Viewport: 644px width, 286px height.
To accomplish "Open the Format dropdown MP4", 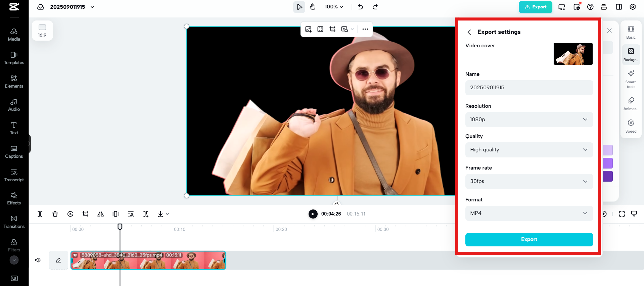I will pos(529,213).
